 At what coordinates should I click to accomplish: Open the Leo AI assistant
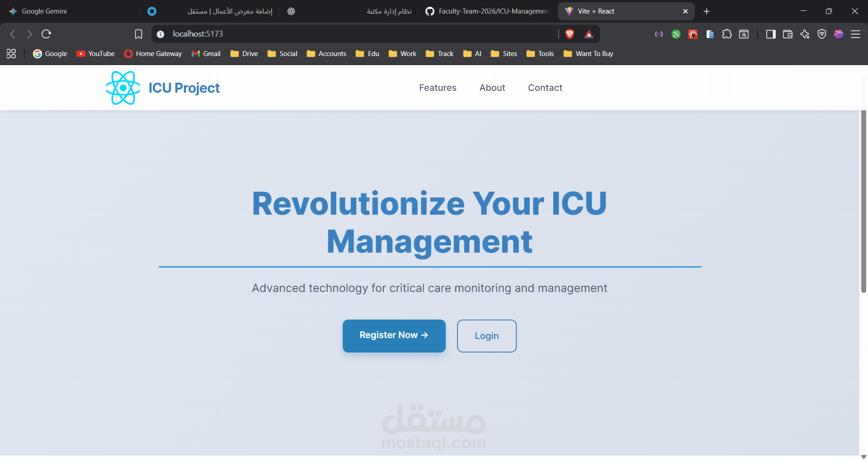(x=805, y=34)
